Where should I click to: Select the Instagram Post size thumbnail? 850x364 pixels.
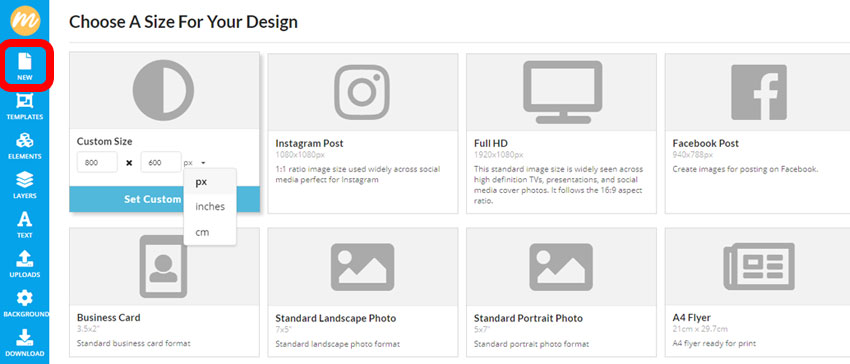(363, 92)
